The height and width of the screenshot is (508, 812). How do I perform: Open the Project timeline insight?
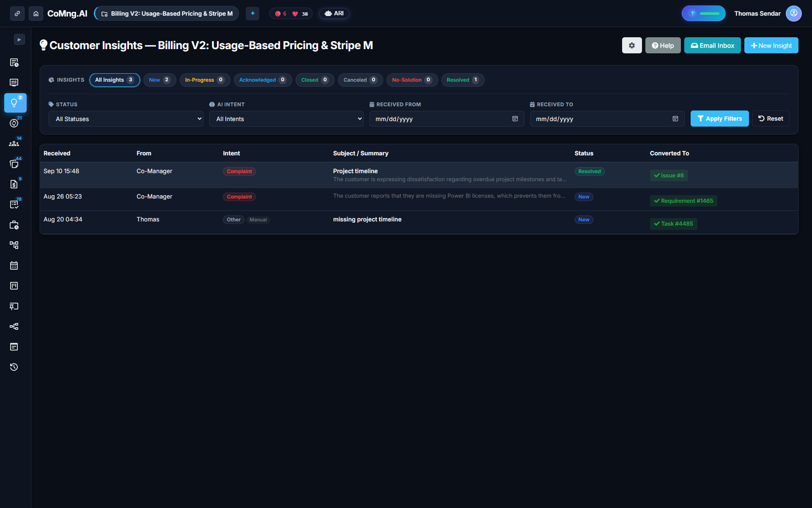coord(355,171)
